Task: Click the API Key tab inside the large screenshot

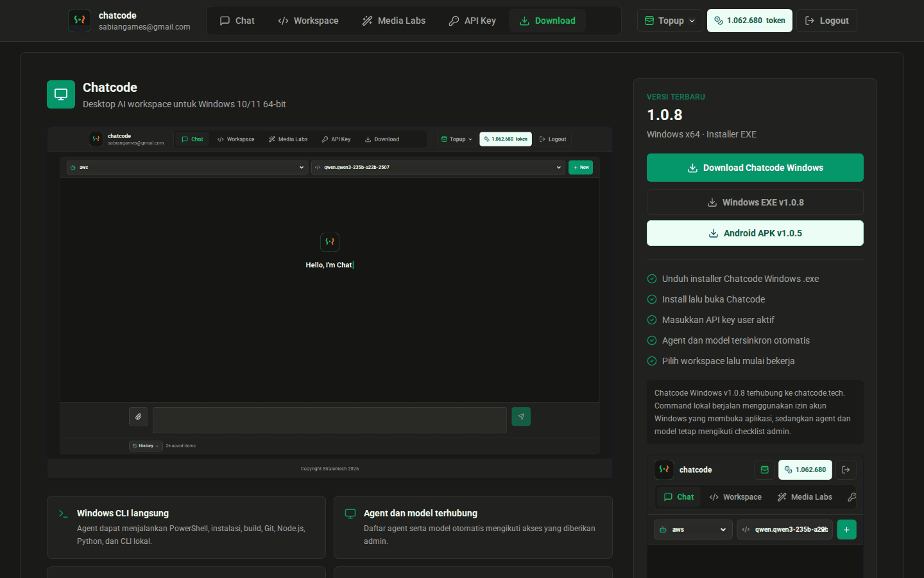Action: 336,139
